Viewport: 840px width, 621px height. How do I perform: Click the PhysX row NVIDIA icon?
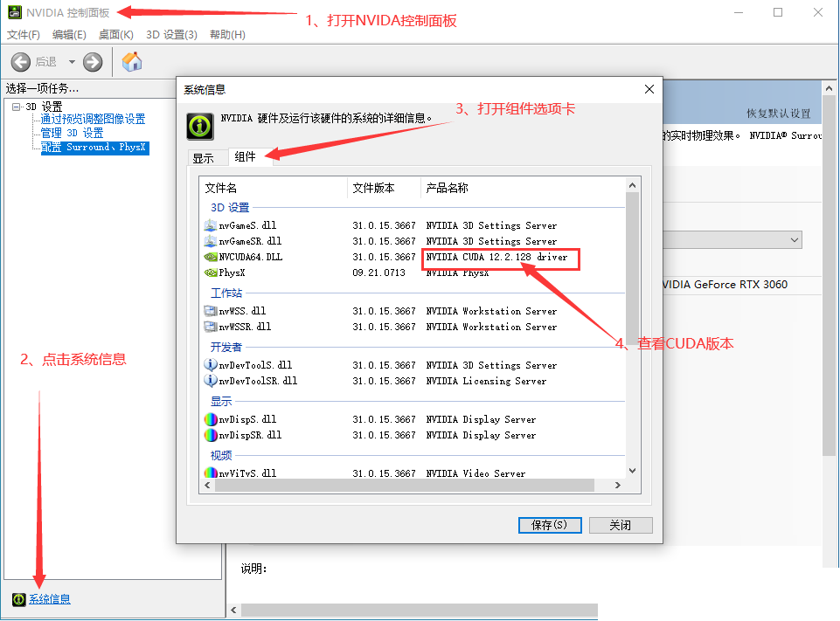point(211,273)
